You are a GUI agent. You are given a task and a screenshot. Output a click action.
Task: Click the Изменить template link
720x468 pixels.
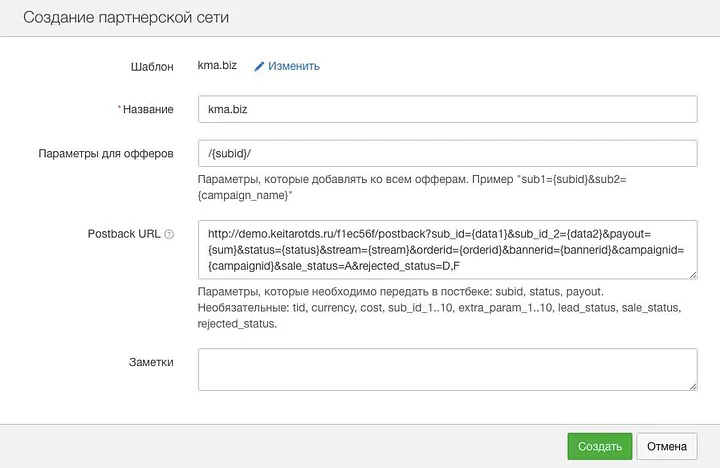(x=293, y=66)
